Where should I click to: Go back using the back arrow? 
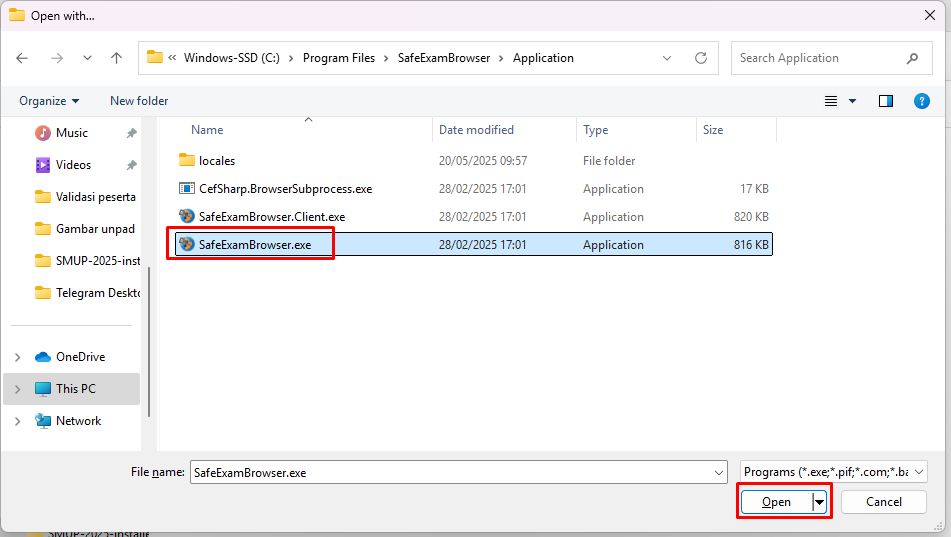click(x=22, y=58)
